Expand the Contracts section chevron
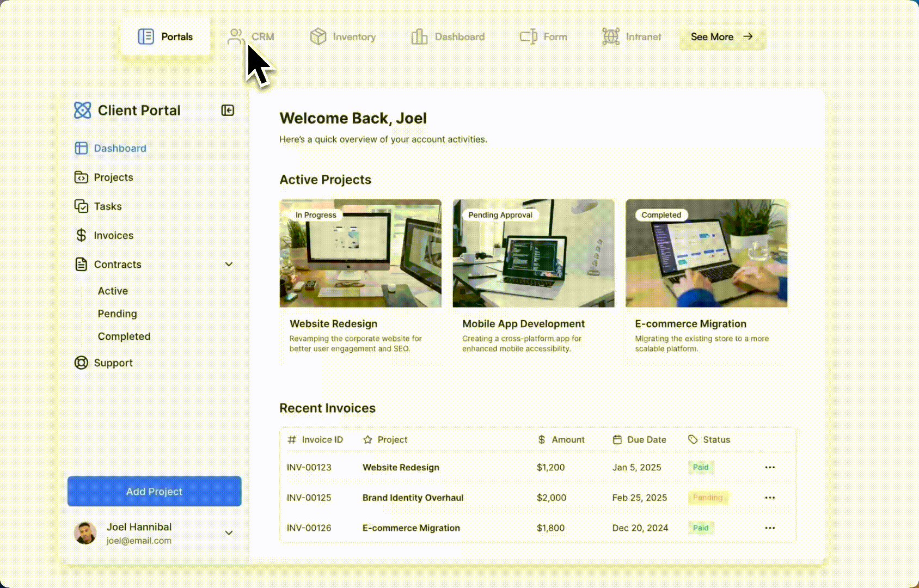The image size is (919, 588). (229, 264)
